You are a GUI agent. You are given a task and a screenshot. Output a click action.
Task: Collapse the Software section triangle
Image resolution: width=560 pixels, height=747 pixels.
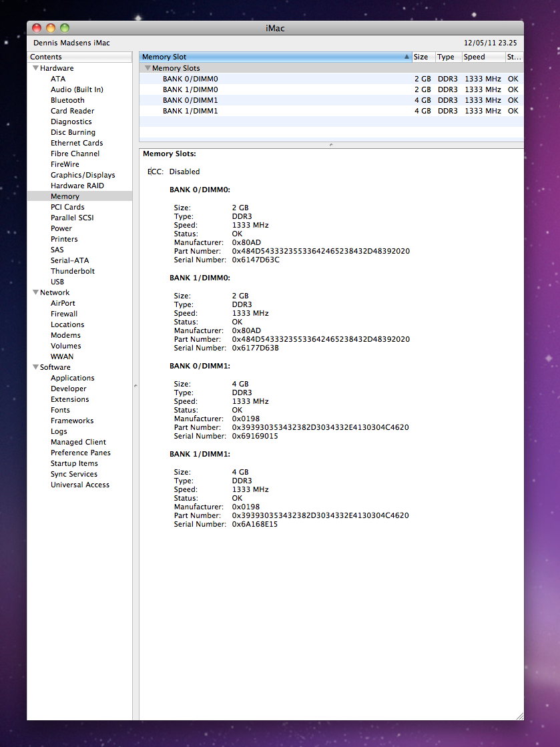tap(36, 367)
